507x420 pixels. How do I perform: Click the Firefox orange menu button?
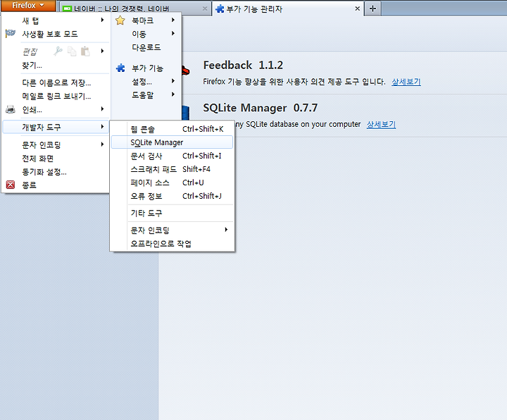click(28, 6)
